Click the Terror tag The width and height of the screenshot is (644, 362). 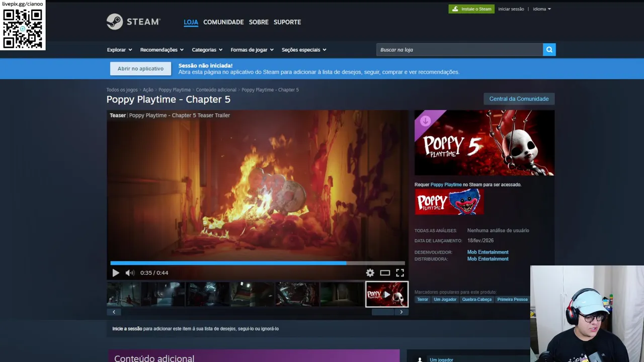(x=423, y=300)
